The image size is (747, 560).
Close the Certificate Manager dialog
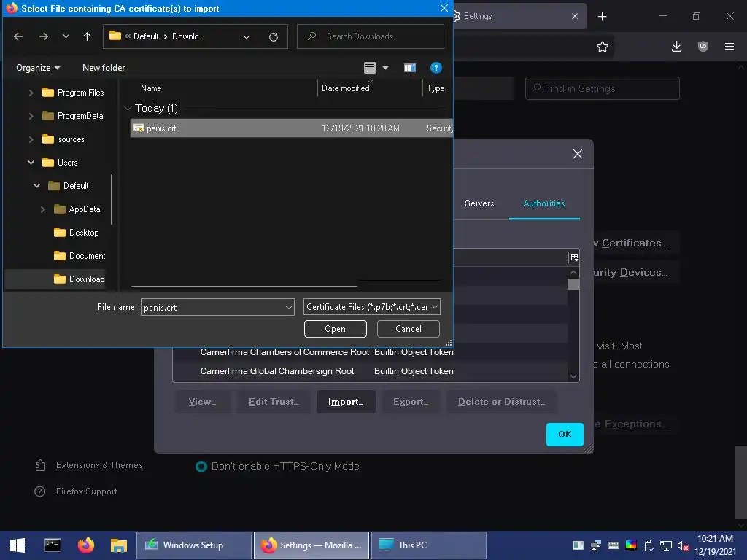point(578,154)
